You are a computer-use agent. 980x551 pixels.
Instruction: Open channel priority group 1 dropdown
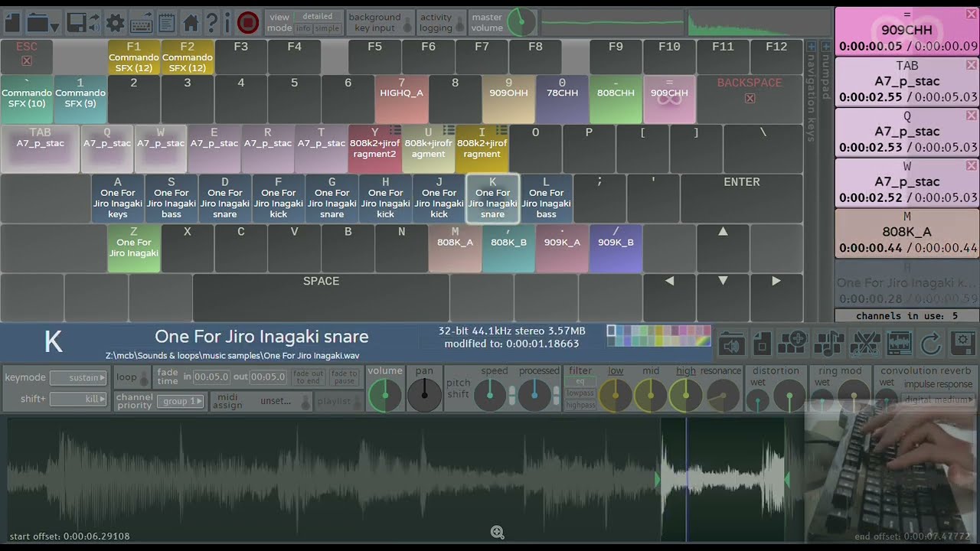point(181,401)
